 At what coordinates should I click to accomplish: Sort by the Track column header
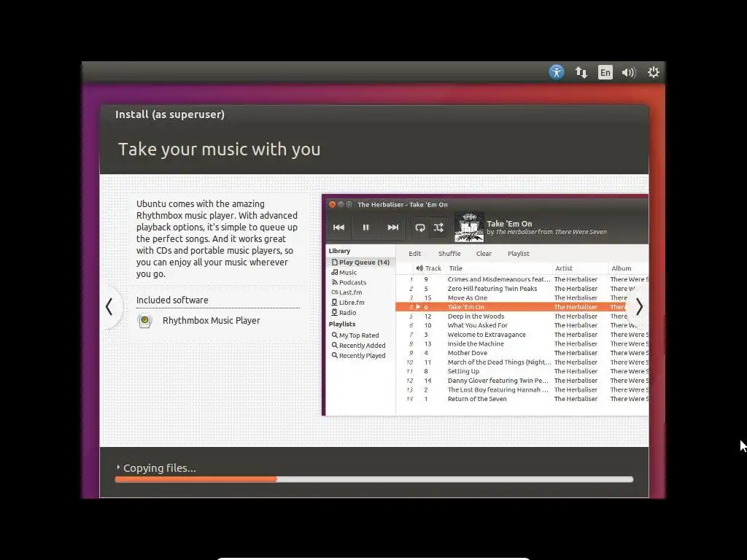click(x=433, y=268)
